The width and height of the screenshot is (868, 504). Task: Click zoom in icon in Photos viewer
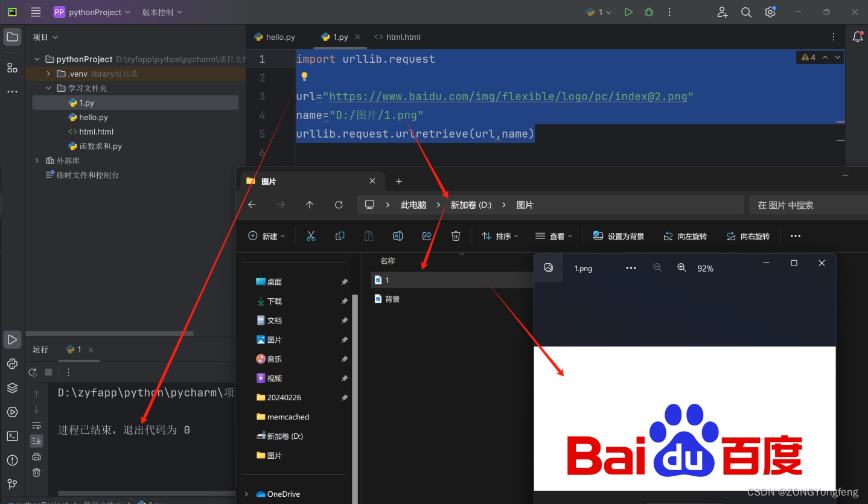(x=681, y=268)
